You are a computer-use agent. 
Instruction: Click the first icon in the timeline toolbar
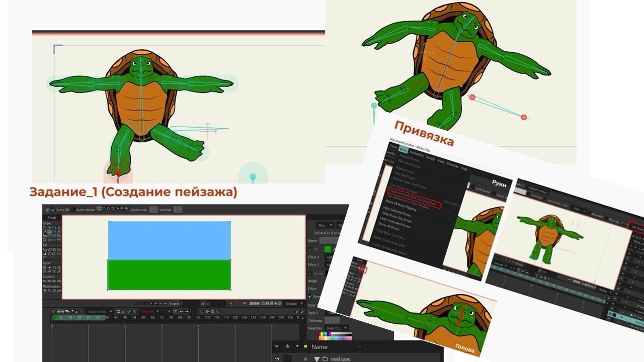click(x=52, y=312)
